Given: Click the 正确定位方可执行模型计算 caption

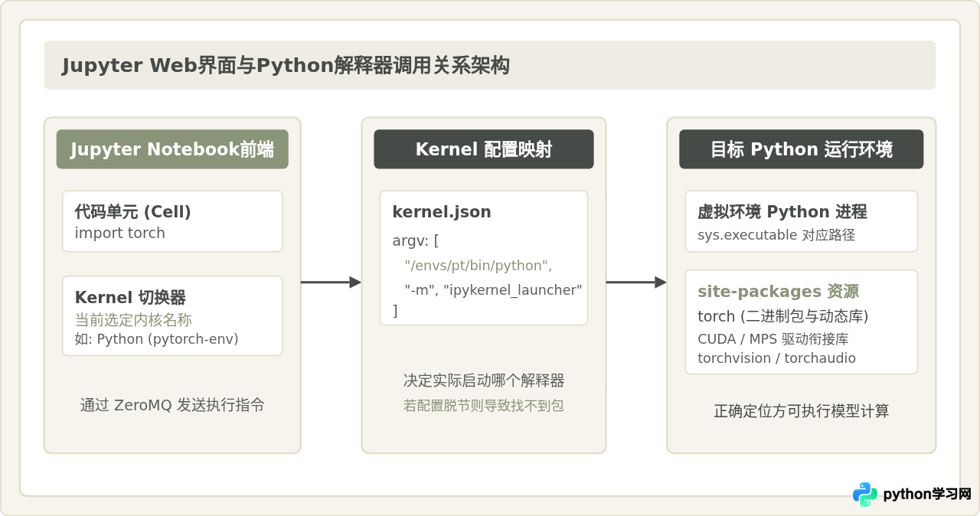Looking at the screenshot, I should [x=802, y=411].
